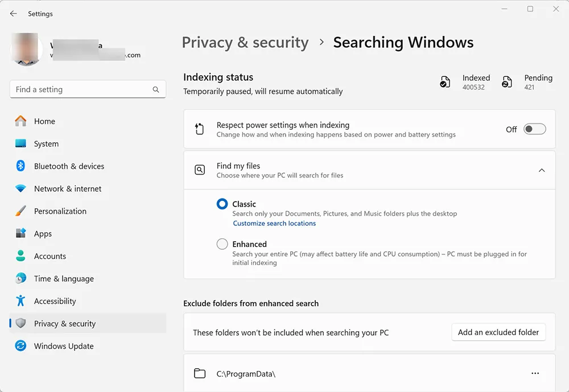Click the back arrow at top left
Image resolution: width=569 pixels, height=392 pixels.
tap(13, 13)
